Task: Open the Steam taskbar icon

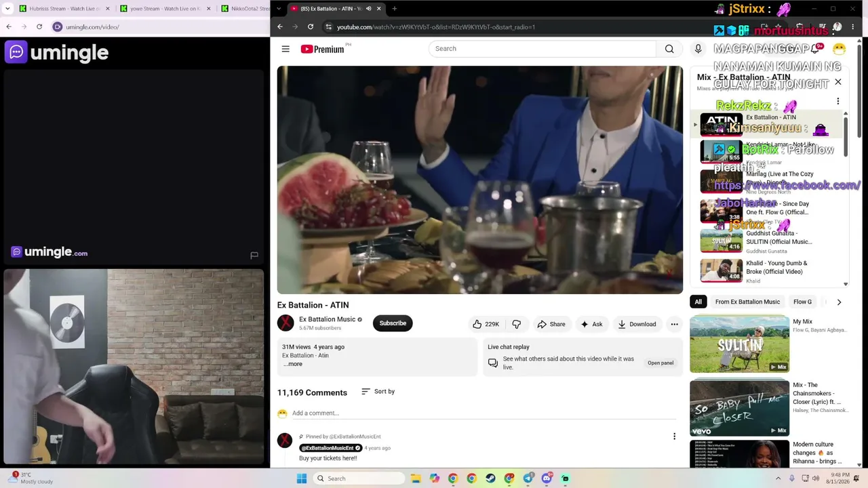Action: (x=490, y=479)
